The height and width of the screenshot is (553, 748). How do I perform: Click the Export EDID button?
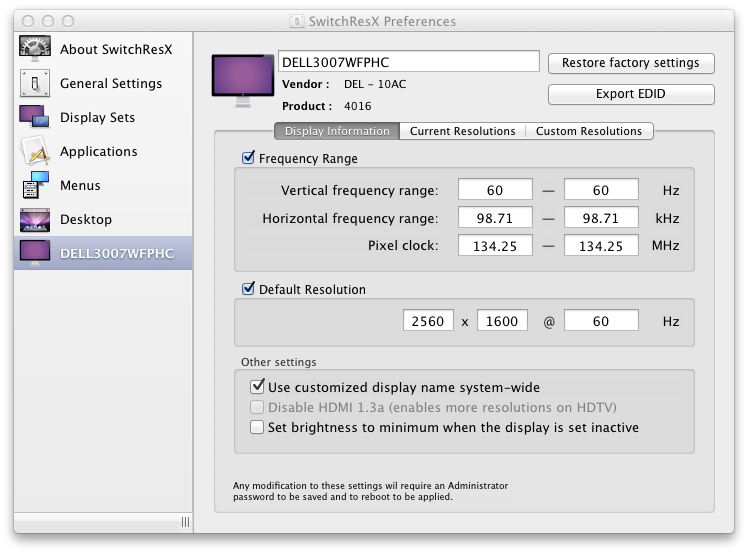click(631, 94)
